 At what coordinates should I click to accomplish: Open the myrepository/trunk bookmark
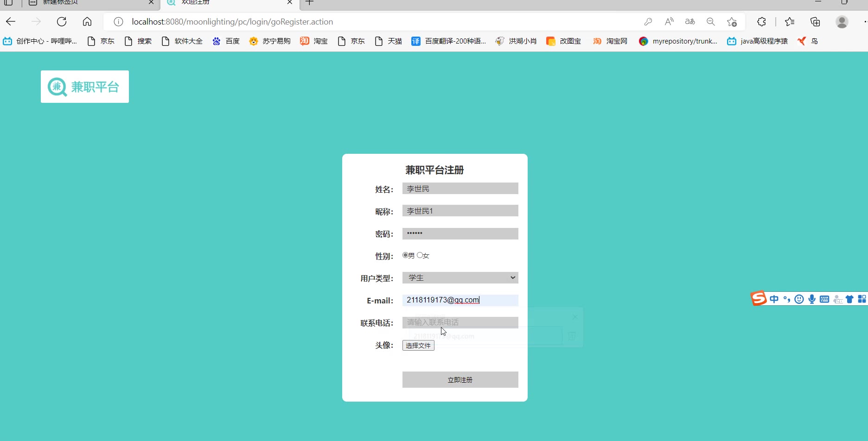678,41
